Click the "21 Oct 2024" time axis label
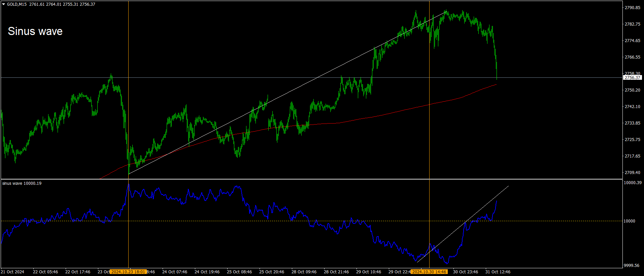This screenshot has width=644, height=276. [x=12, y=272]
